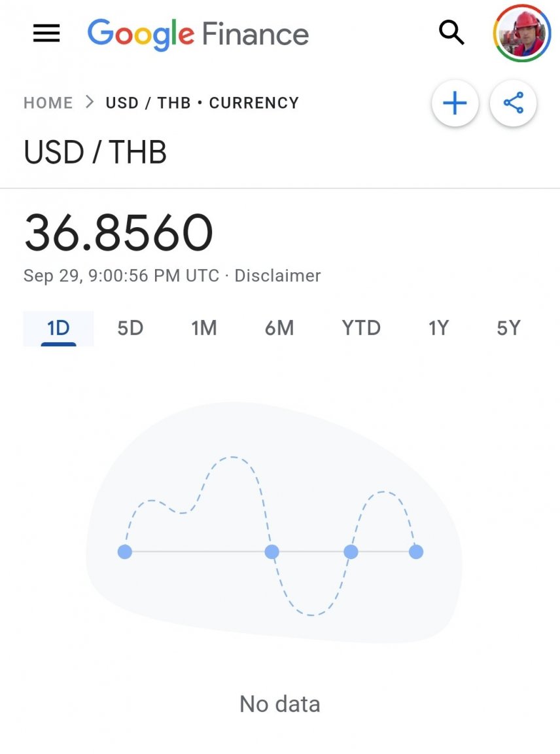This screenshot has width=560, height=754.
Task: Share this currency page via share icon
Action: pos(513,103)
